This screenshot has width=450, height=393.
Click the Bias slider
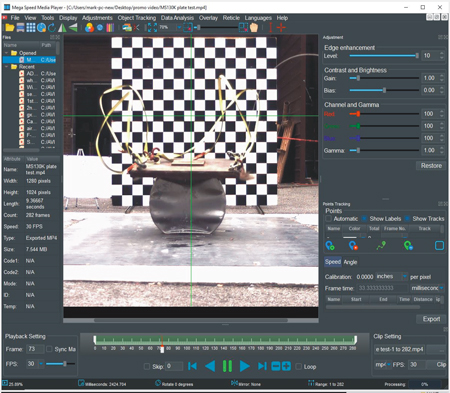(x=384, y=90)
